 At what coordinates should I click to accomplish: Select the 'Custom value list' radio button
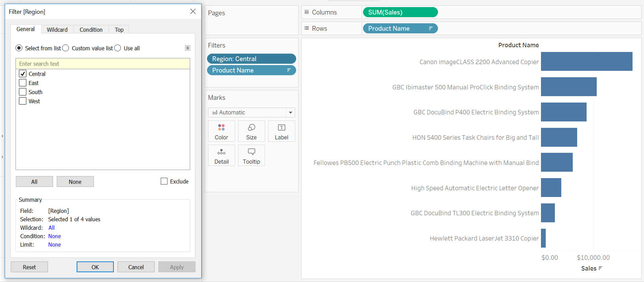point(66,48)
